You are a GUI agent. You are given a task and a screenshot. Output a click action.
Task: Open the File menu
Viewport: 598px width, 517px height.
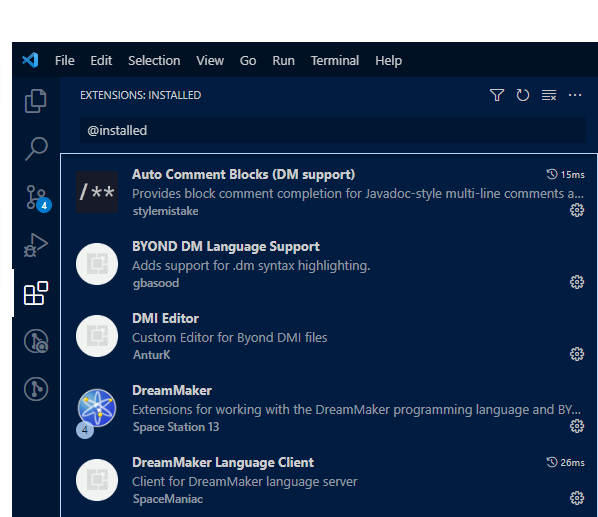tap(64, 61)
